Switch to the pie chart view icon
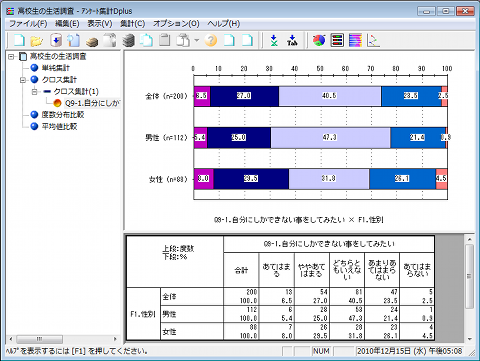Screen dimensions: 480x361 coord(319,40)
